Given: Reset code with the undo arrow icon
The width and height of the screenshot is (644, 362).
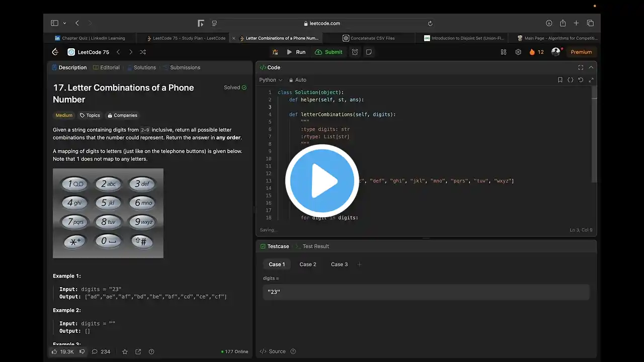Looking at the screenshot, I should click(x=581, y=80).
